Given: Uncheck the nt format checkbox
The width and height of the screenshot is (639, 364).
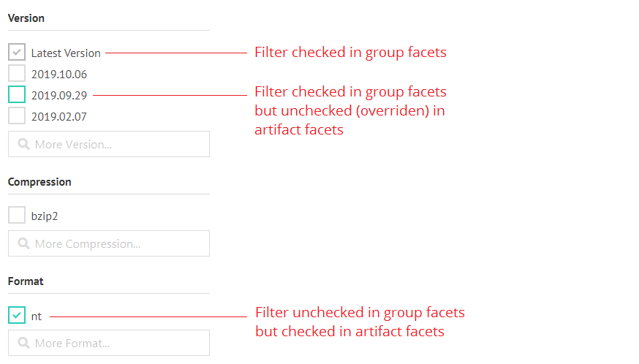Looking at the screenshot, I should click(x=17, y=315).
